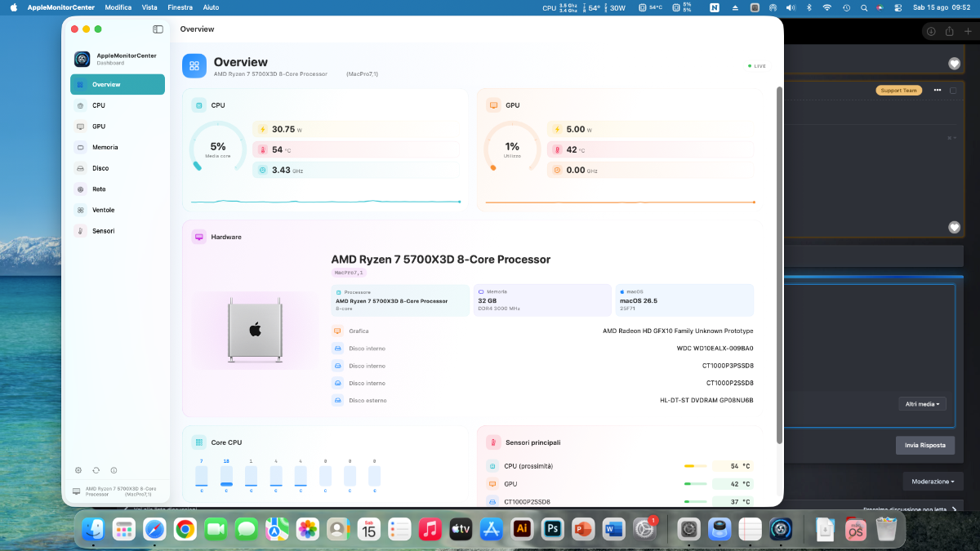Click the CPU temperature 54 °C reading

pyautogui.click(x=356, y=149)
